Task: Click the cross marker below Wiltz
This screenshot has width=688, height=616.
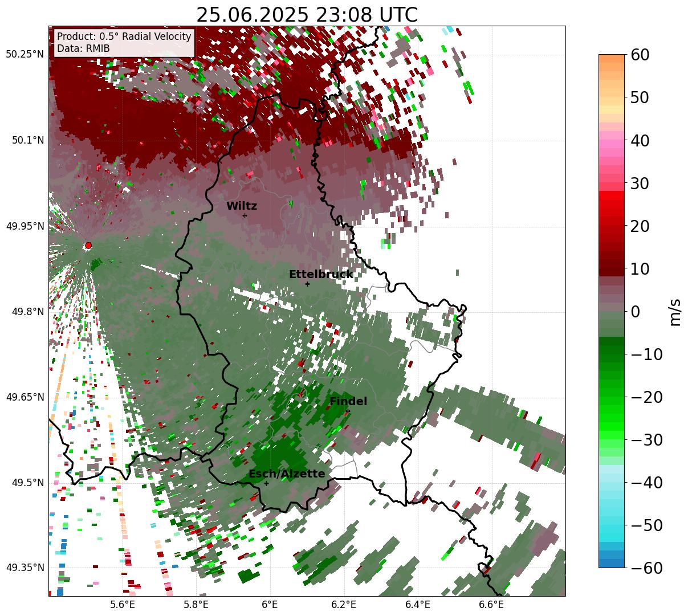Action: pos(245,216)
